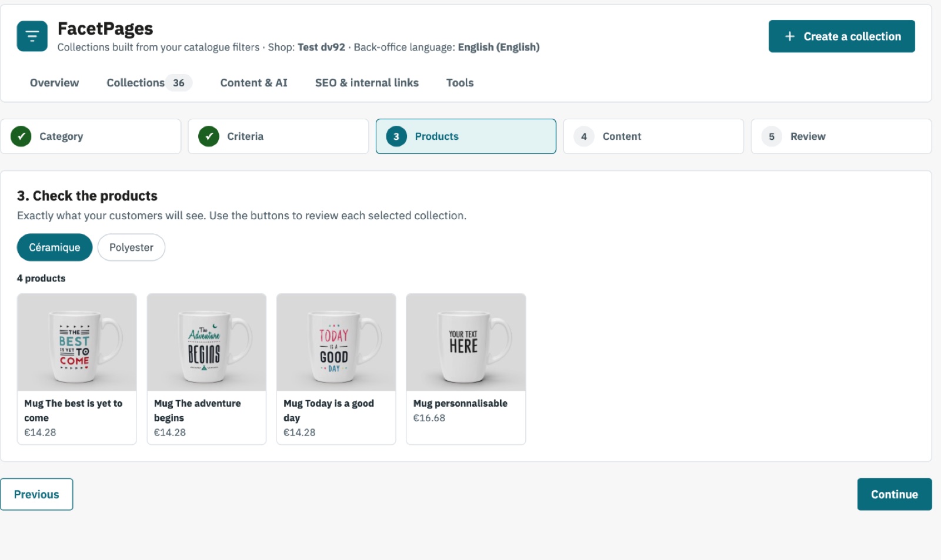This screenshot has height=560, width=941.
Task: Click the 4 products count label
Action: (x=41, y=279)
